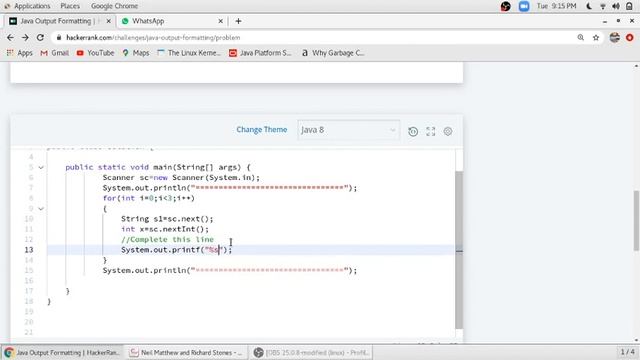Go forward with browser forward arrow
Image resolution: width=640 pixels, height=360 pixels.
click(25, 38)
